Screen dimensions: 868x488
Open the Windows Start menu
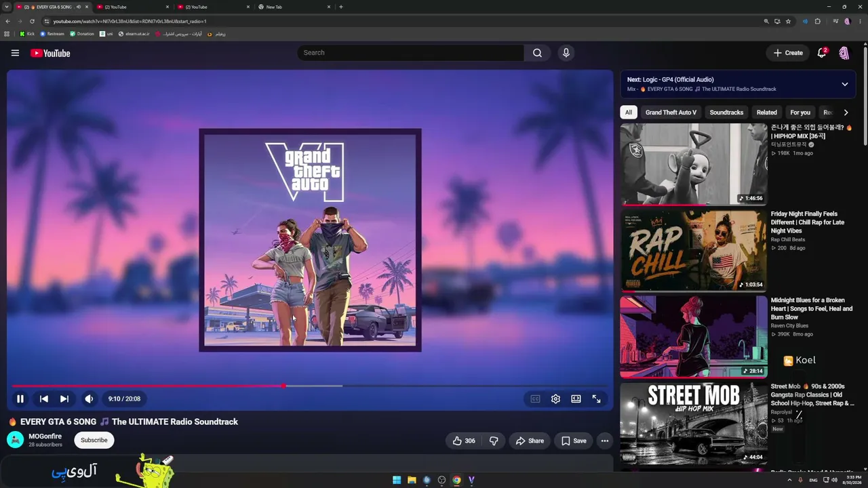(x=397, y=480)
